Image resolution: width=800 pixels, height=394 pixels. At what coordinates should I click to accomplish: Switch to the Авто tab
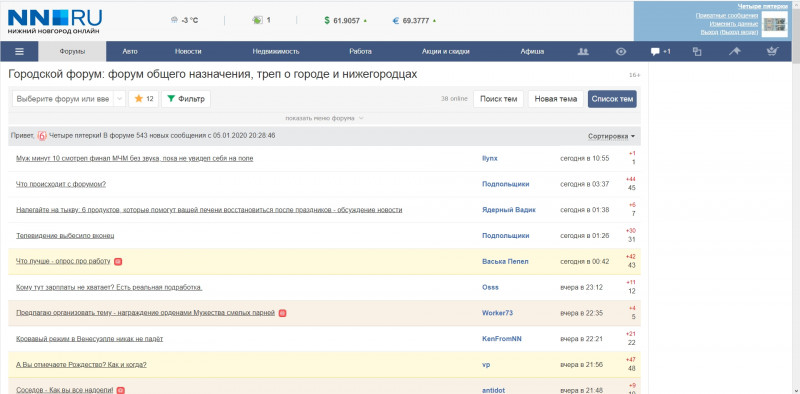pyautogui.click(x=130, y=52)
